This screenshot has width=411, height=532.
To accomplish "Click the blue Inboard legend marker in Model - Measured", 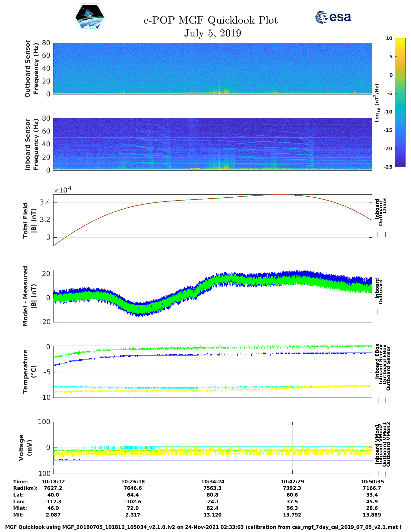I will [377, 312].
